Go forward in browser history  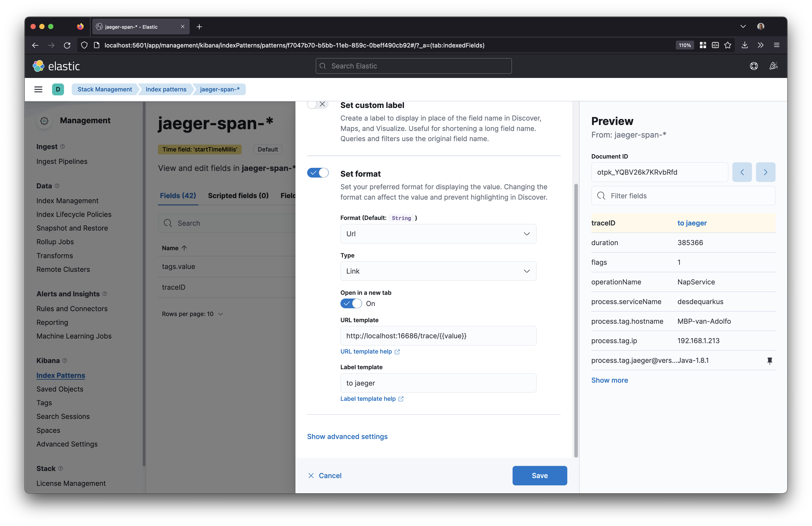pos(51,45)
